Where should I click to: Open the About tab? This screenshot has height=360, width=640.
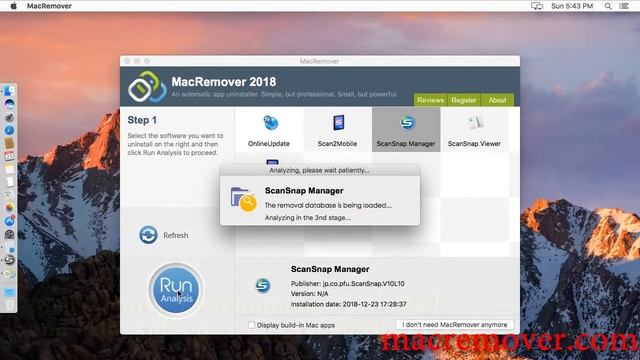coord(497,100)
